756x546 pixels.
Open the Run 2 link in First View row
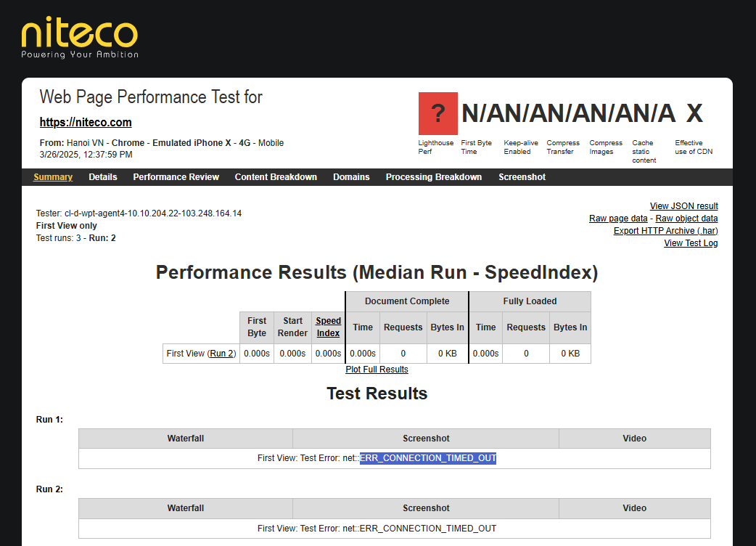click(x=222, y=354)
